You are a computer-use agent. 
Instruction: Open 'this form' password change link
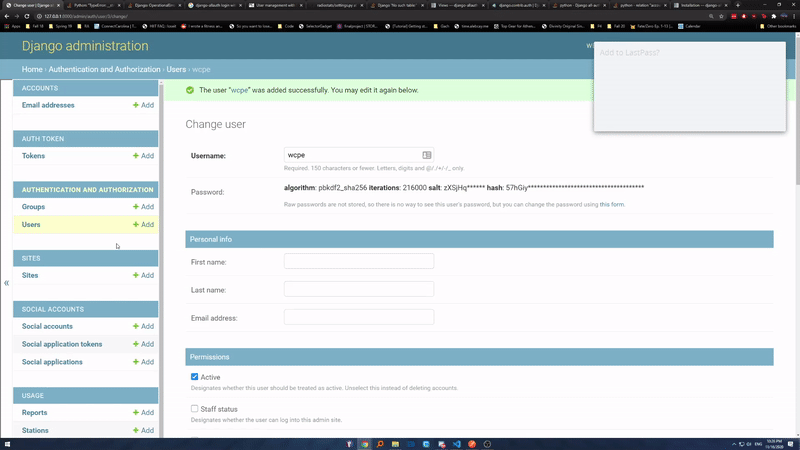point(611,205)
